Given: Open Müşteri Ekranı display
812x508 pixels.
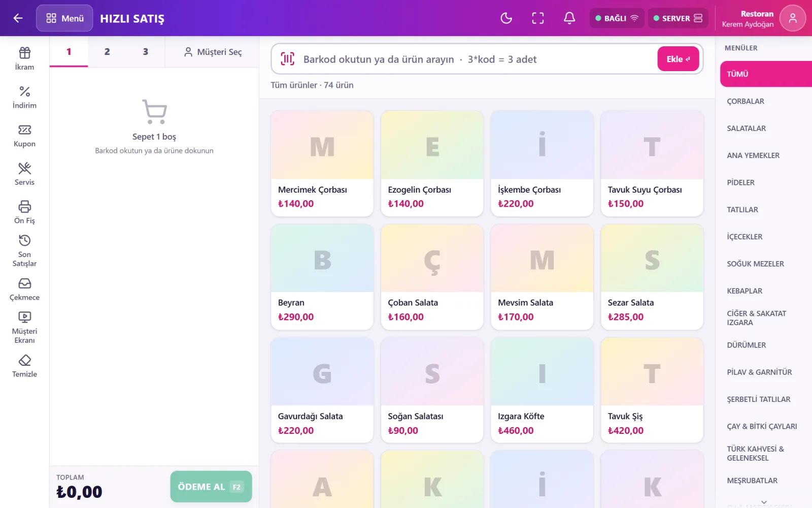Looking at the screenshot, I should (24, 328).
